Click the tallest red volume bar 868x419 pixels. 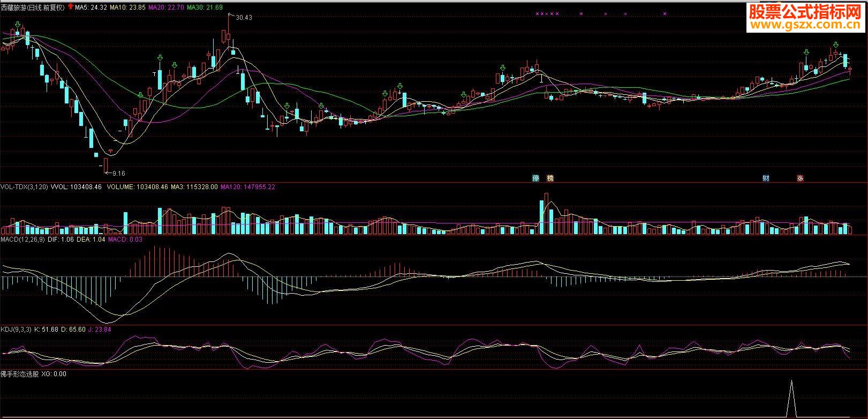click(x=547, y=213)
